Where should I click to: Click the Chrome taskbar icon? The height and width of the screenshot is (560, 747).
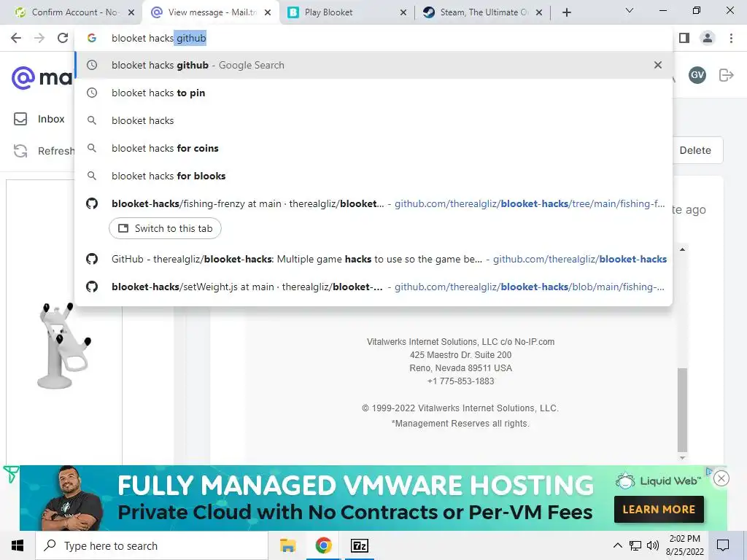(x=323, y=545)
